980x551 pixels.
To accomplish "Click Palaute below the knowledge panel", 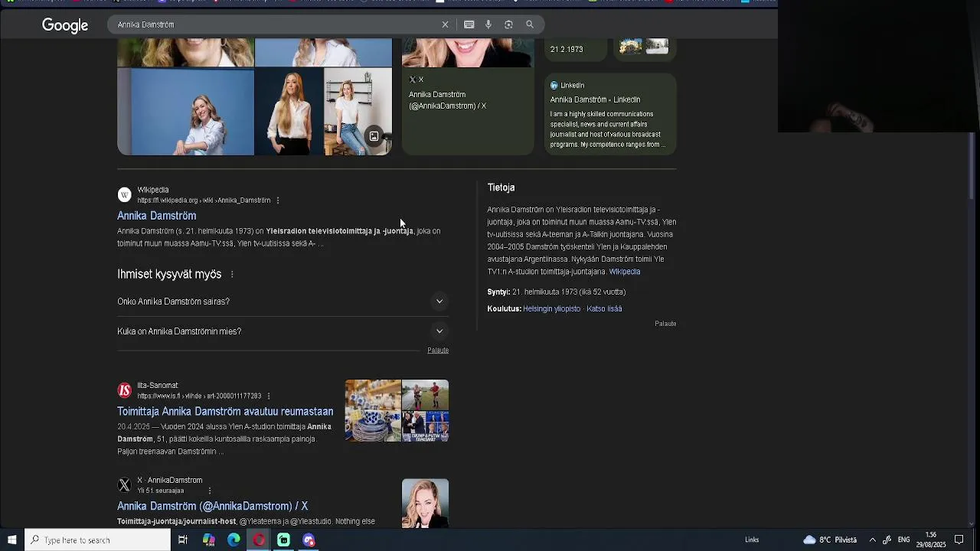I will (665, 324).
